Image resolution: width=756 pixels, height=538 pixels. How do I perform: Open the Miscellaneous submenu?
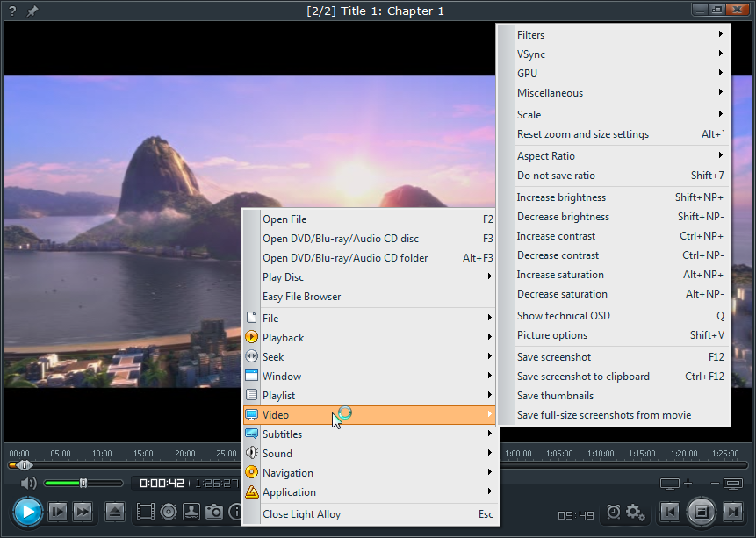614,92
